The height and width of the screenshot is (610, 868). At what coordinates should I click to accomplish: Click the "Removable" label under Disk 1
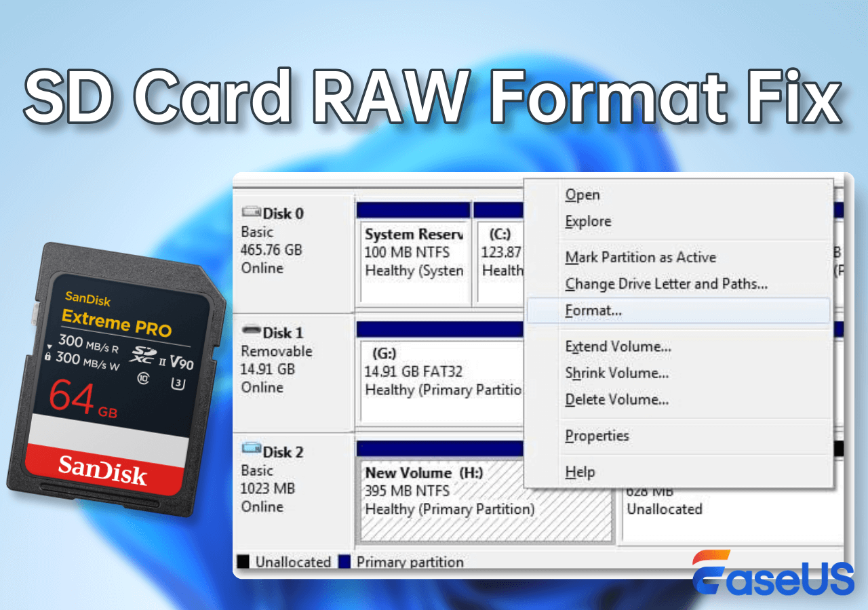point(277,351)
